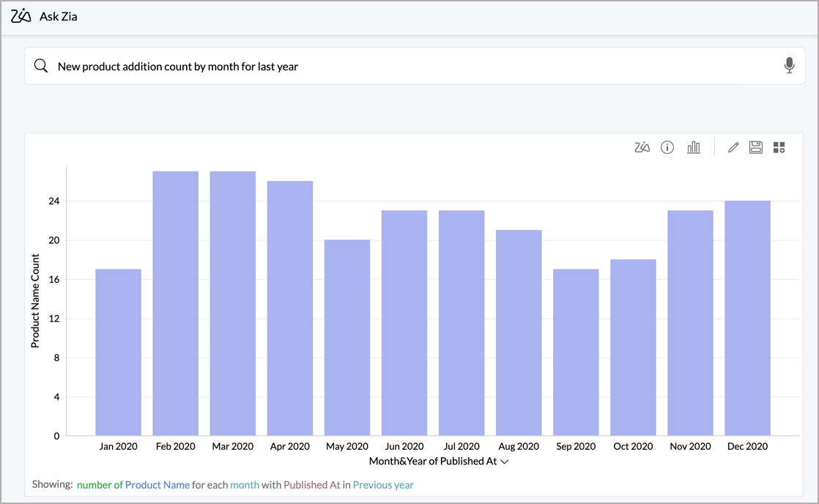Click 'month' link in Showing summary
Image resolution: width=819 pixels, height=504 pixels.
point(245,485)
